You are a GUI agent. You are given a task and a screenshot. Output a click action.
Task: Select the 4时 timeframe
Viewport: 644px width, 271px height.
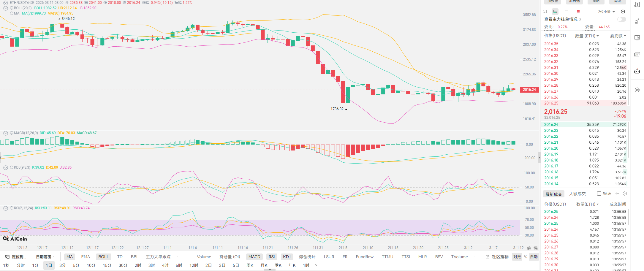[165, 265]
